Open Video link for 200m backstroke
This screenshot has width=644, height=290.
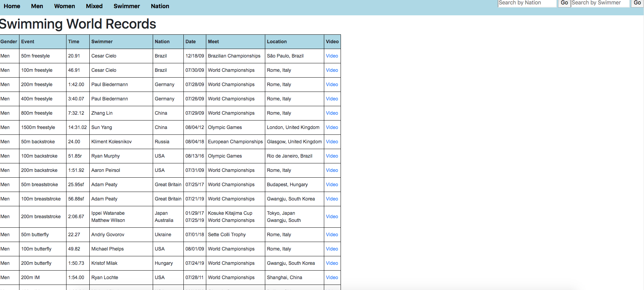coord(332,170)
